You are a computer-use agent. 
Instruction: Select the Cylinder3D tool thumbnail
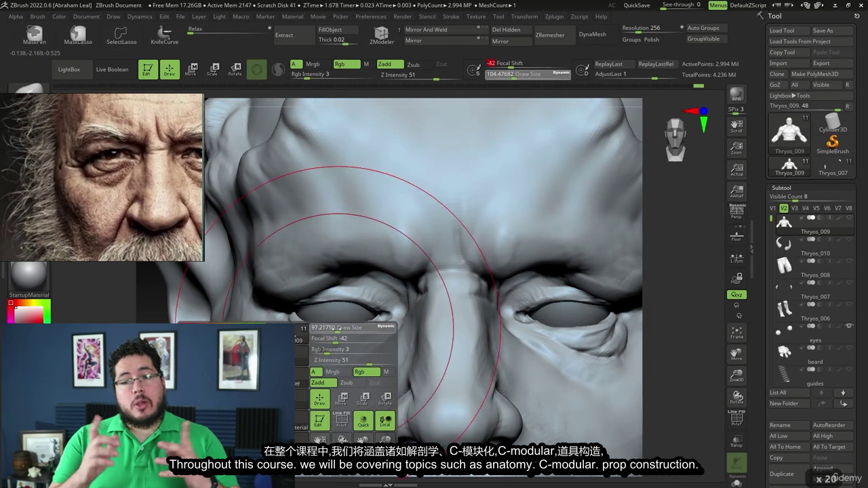(832, 122)
